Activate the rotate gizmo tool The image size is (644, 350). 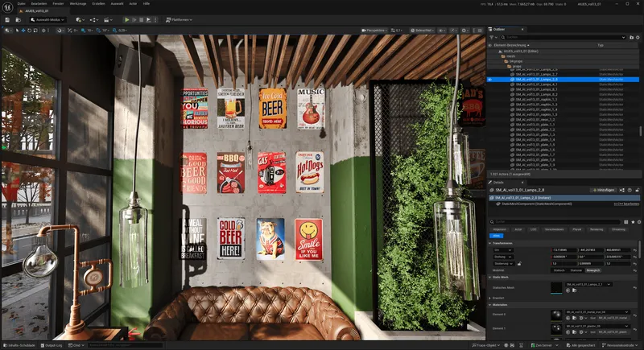pyautogui.click(x=29, y=31)
